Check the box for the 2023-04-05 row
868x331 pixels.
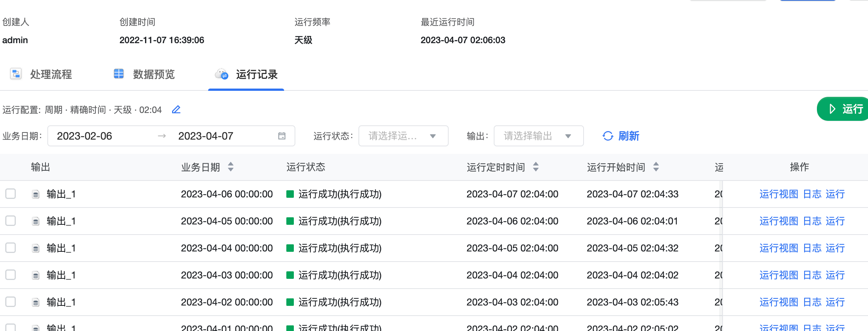coord(11,221)
